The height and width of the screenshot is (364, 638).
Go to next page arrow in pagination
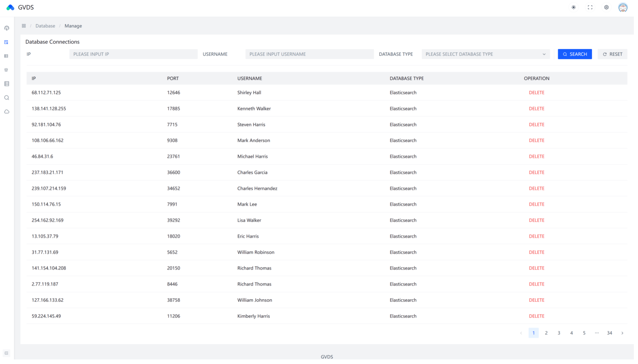pyautogui.click(x=622, y=333)
